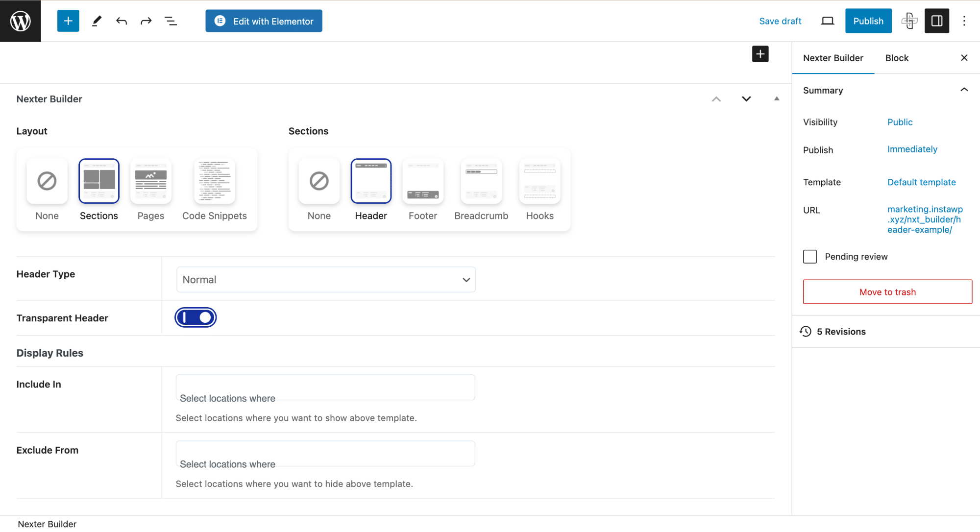980x532 pixels.
Task: Open the document Outline view icon
Action: (171, 21)
